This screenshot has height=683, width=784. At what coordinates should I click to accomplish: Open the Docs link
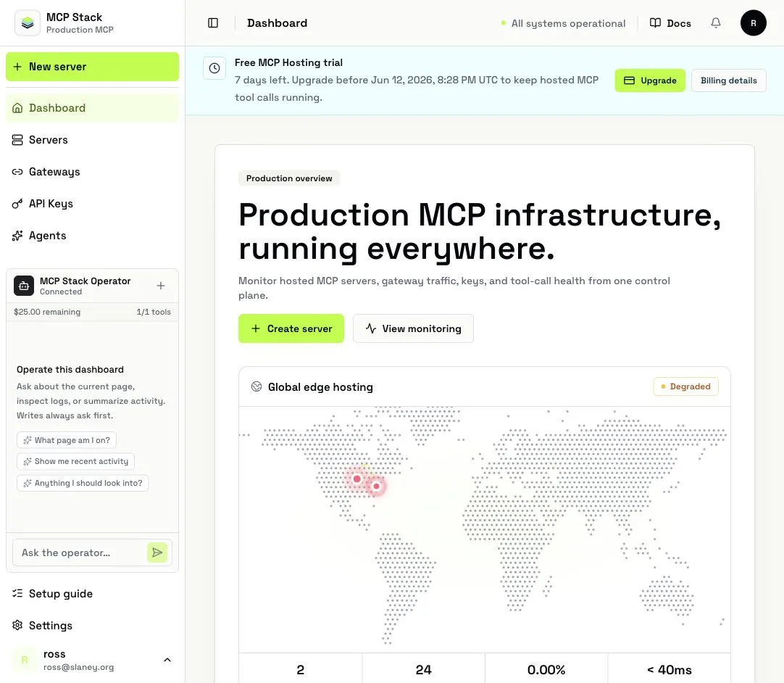coord(670,23)
